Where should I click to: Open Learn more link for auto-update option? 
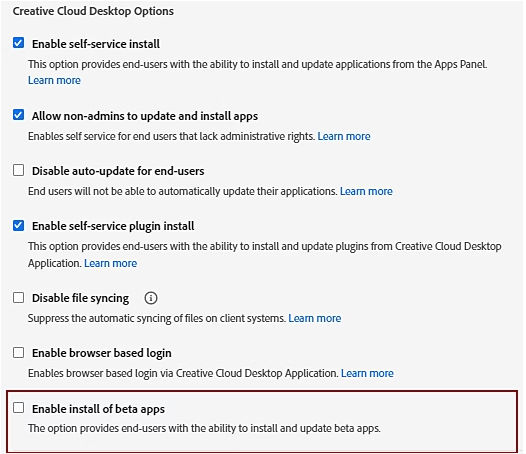click(366, 191)
